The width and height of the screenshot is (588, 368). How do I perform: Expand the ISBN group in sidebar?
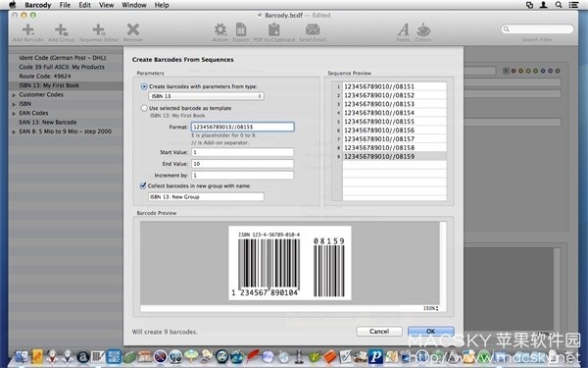pos(14,104)
